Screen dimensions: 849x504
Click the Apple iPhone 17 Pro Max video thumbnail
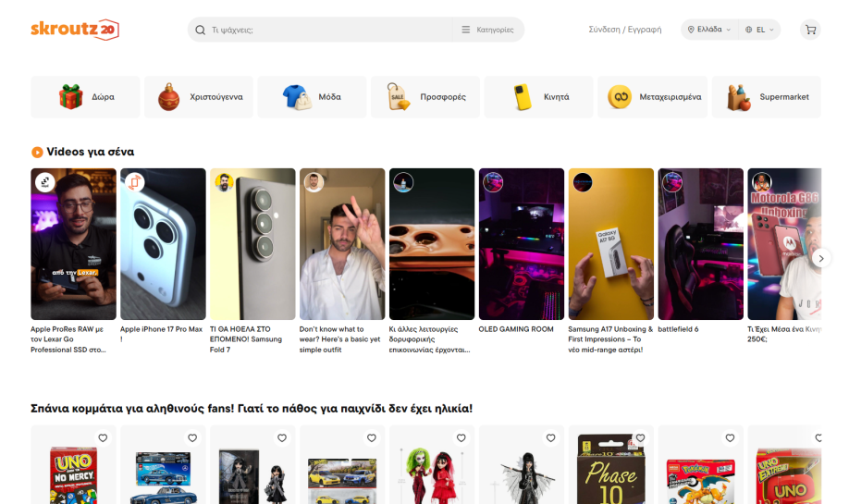point(163,243)
